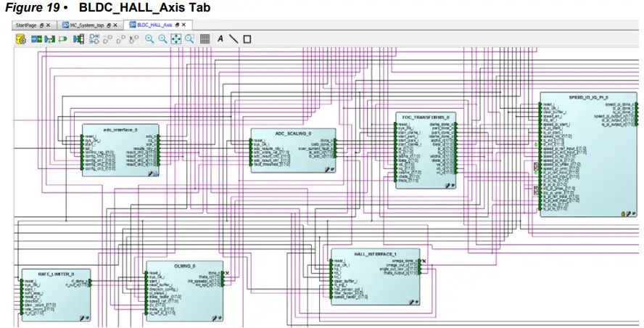The height and width of the screenshot is (328, 644).
Task: Select the draw rectangle tool
Action: 247,39
